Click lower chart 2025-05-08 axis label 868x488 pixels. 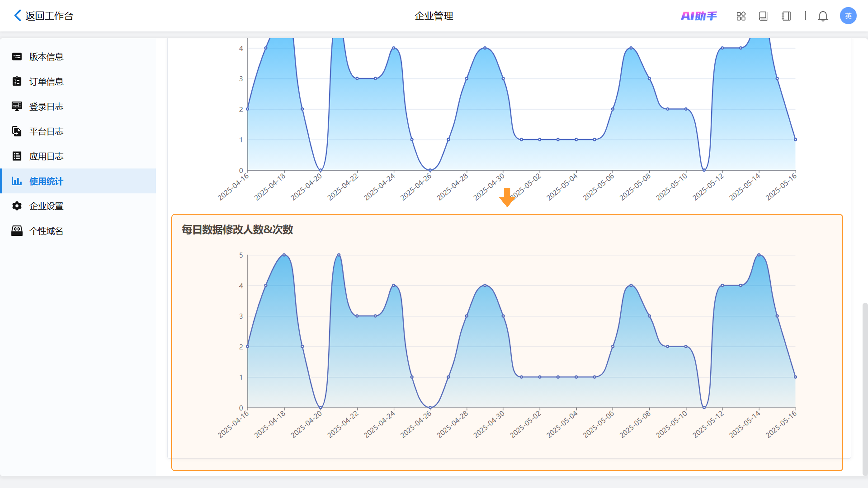(x=634, y=425)
